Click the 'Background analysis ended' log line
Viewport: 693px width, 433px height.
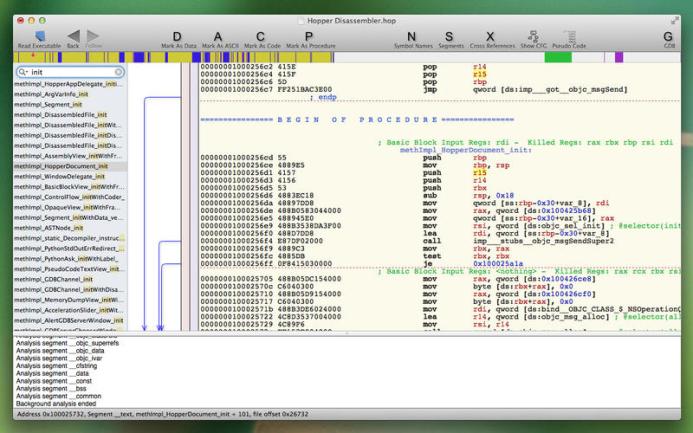point(56,404)
